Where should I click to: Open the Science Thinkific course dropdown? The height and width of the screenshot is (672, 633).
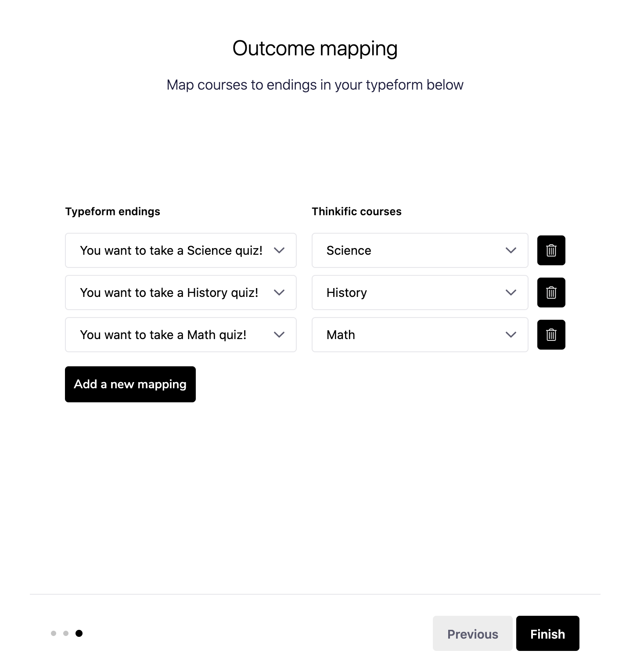[x=420, y=250]
